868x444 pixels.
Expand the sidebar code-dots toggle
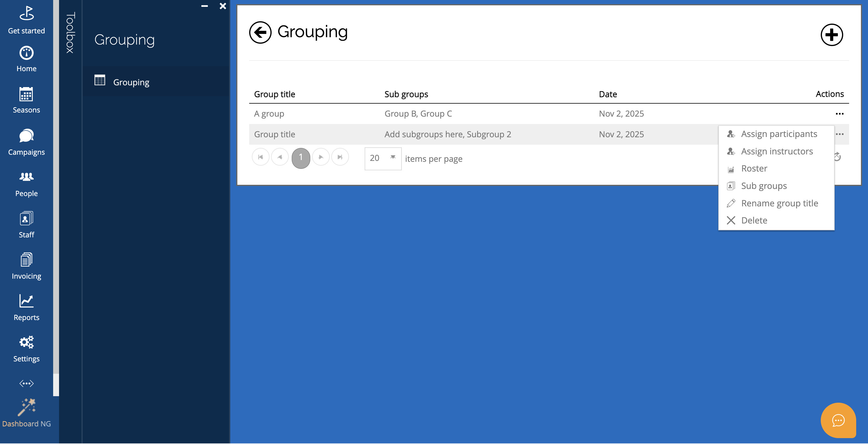[x=26, y=383]
